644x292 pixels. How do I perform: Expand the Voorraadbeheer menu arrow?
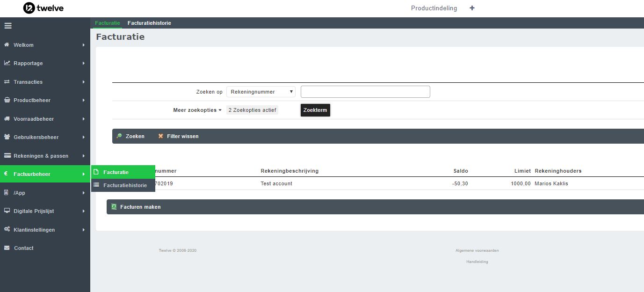tap(84, 119)
